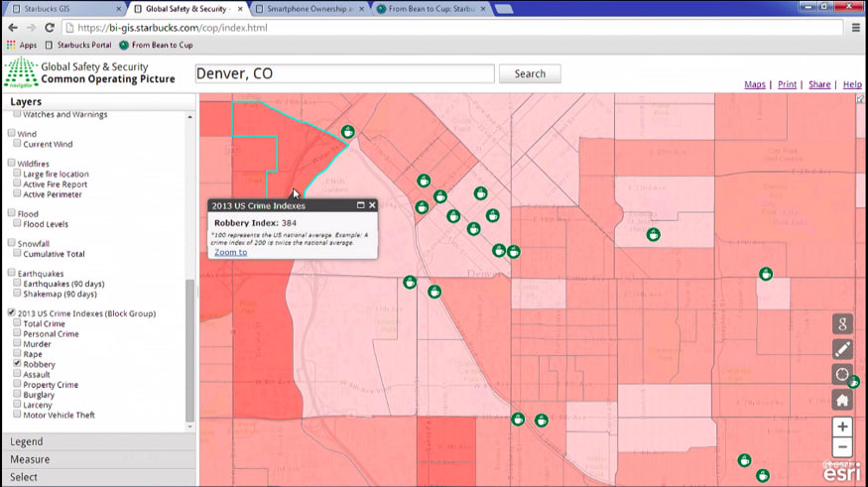
Task: Click the browser back arrow
Action: click(13, 28)
